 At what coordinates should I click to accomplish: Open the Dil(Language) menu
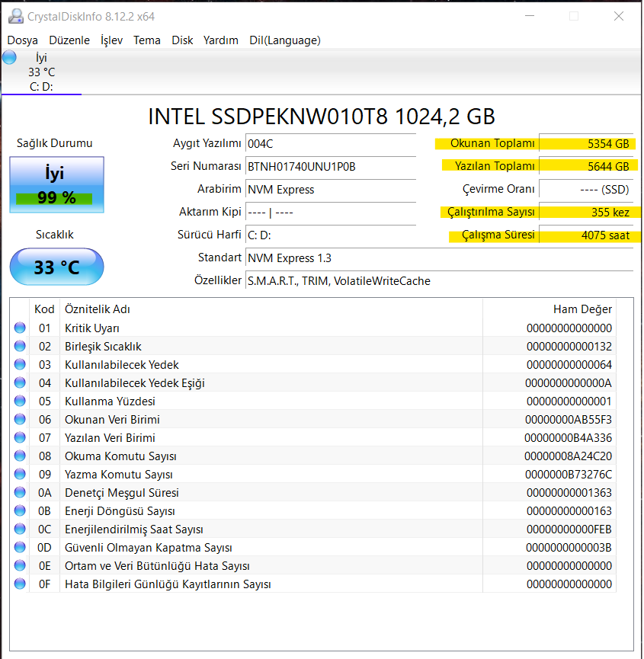(285, 40)
